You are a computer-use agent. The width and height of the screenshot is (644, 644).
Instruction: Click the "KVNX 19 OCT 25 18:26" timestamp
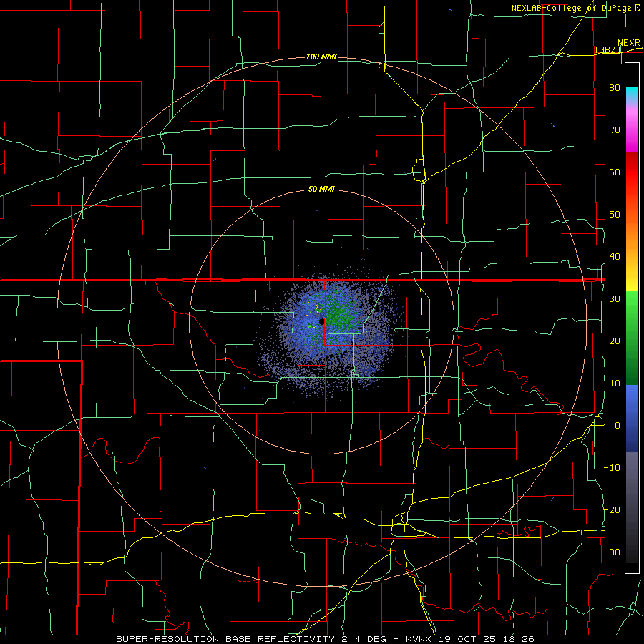tap(470, 639)
